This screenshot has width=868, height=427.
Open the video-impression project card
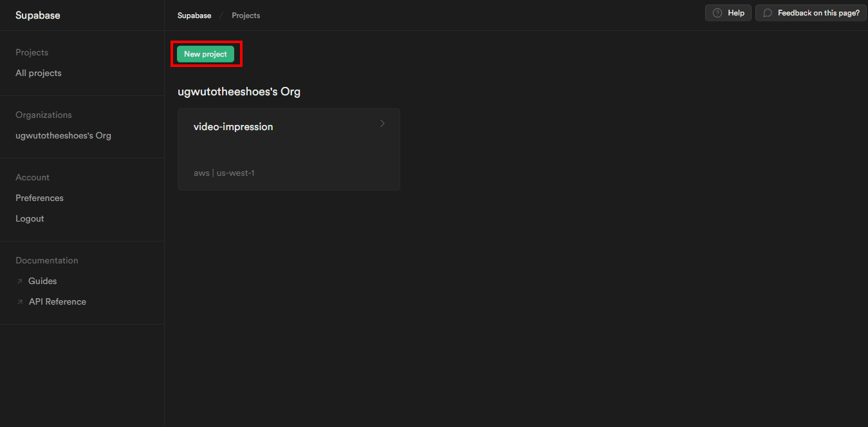tap(289, 149)
